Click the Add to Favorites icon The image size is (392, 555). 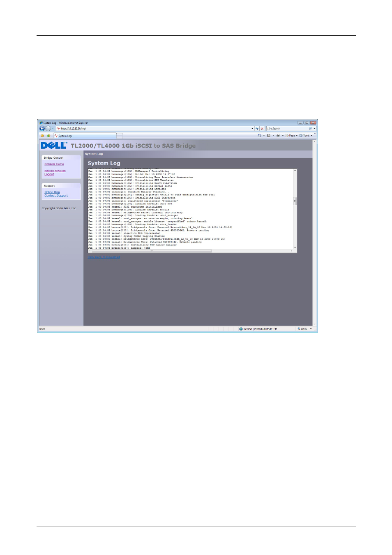(x=48, y=136)
